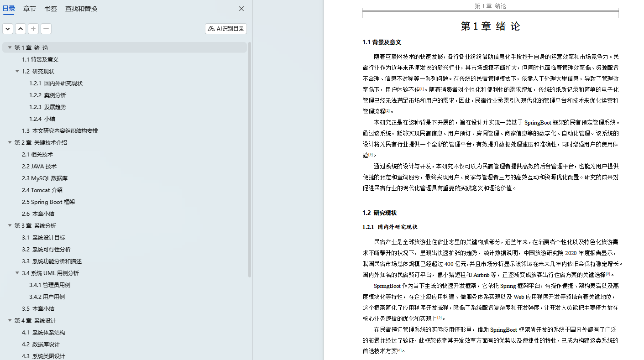The image size is (644, 360).
Task: Switch to the 目录 tab
Action: (9, 9)
